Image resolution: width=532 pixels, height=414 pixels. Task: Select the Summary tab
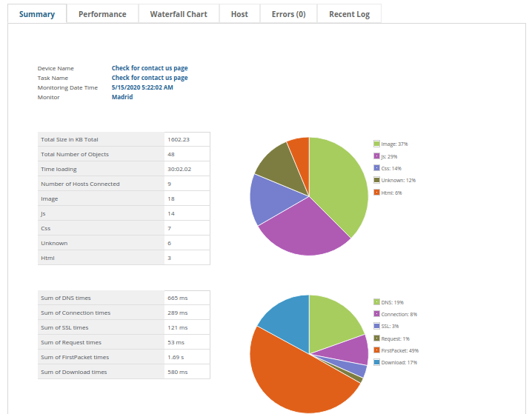coord(37,14)
